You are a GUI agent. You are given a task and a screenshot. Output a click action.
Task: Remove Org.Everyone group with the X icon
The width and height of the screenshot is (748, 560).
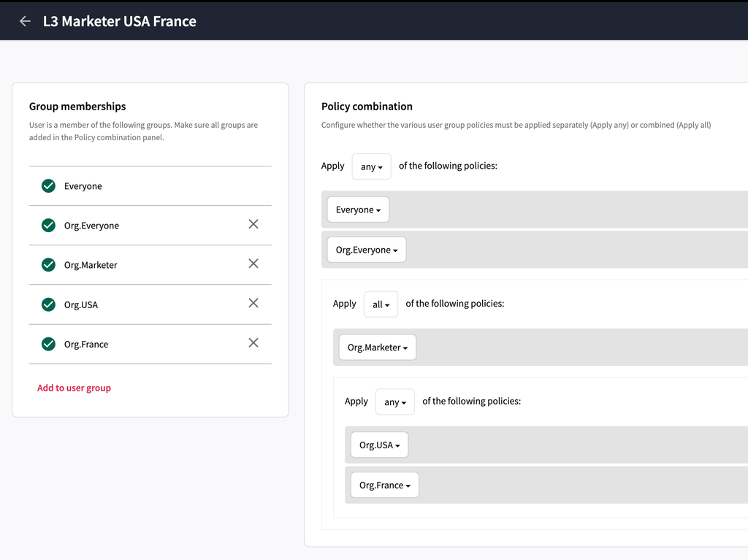point(253,224)
